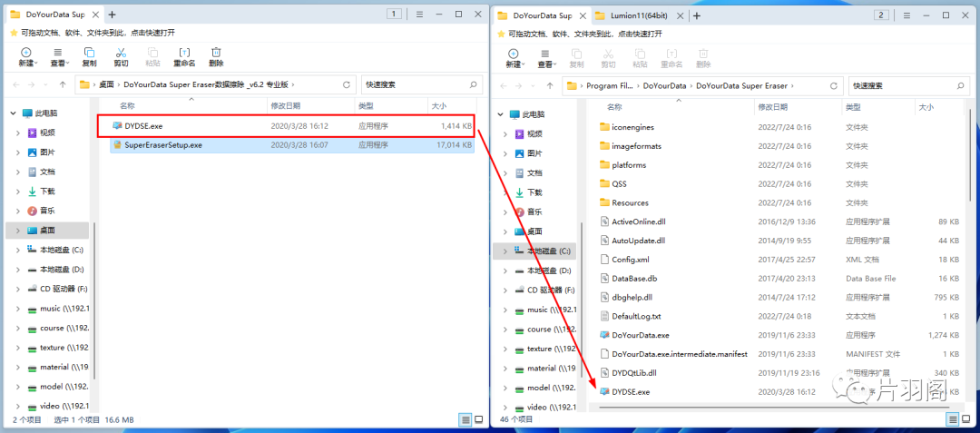Image resolution: width=980 pixels, height=433 pixels.
Task: Go up one folder in right window
Action: pyautogui.click(x=549, y=85)
